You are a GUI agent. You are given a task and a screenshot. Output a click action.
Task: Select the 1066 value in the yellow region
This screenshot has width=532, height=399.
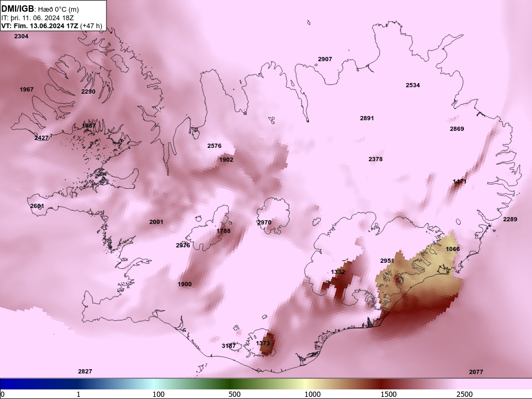(453, 250)
